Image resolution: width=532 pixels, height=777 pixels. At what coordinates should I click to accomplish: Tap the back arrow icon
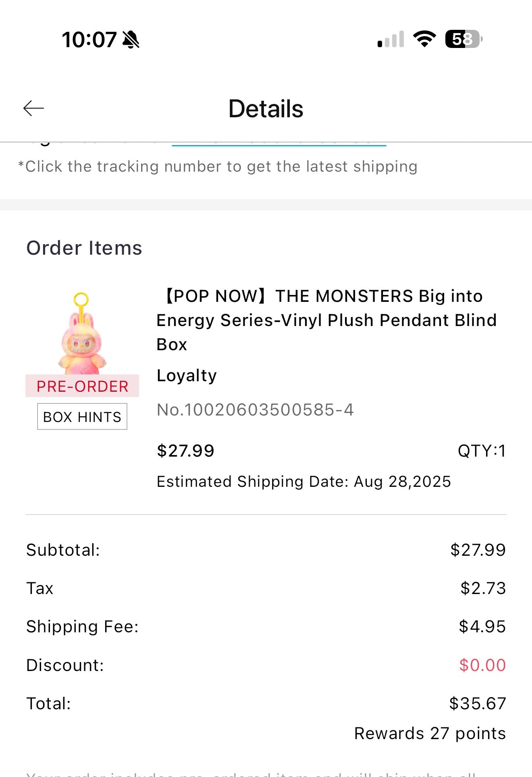click(x=33, y=108)
